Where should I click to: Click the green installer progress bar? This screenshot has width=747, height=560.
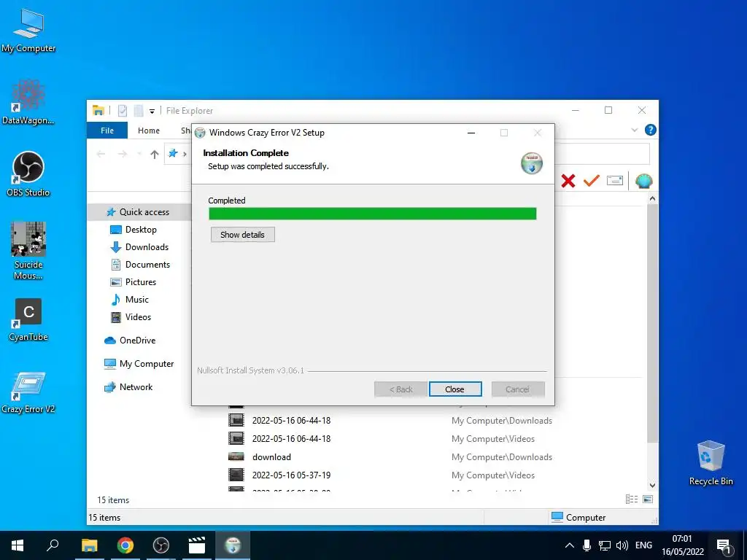coord(373,214)
